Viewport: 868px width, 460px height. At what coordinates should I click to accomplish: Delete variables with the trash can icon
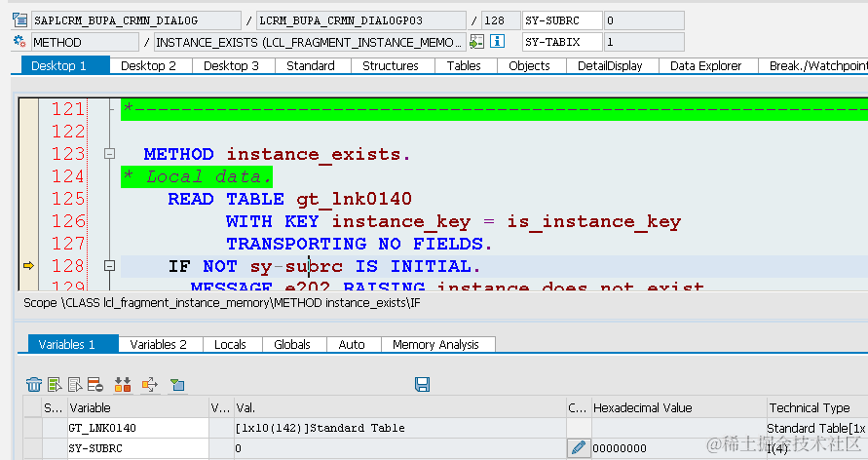34,384
